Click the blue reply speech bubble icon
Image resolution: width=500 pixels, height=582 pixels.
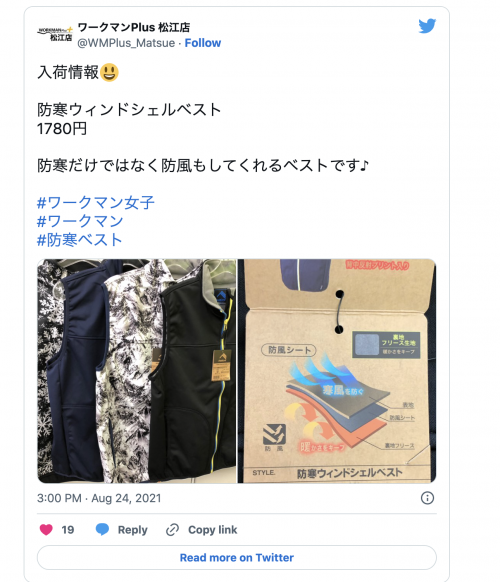pyautogui.click(x=102, y=529)
